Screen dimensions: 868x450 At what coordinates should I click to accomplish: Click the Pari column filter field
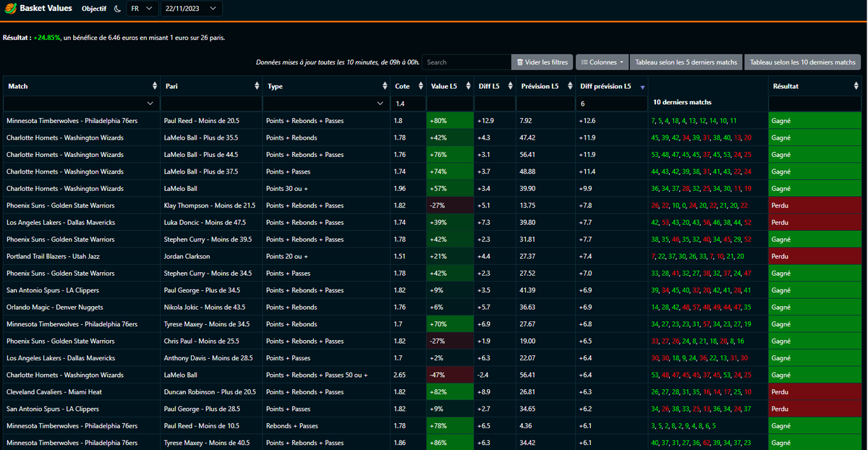[211, 104]
